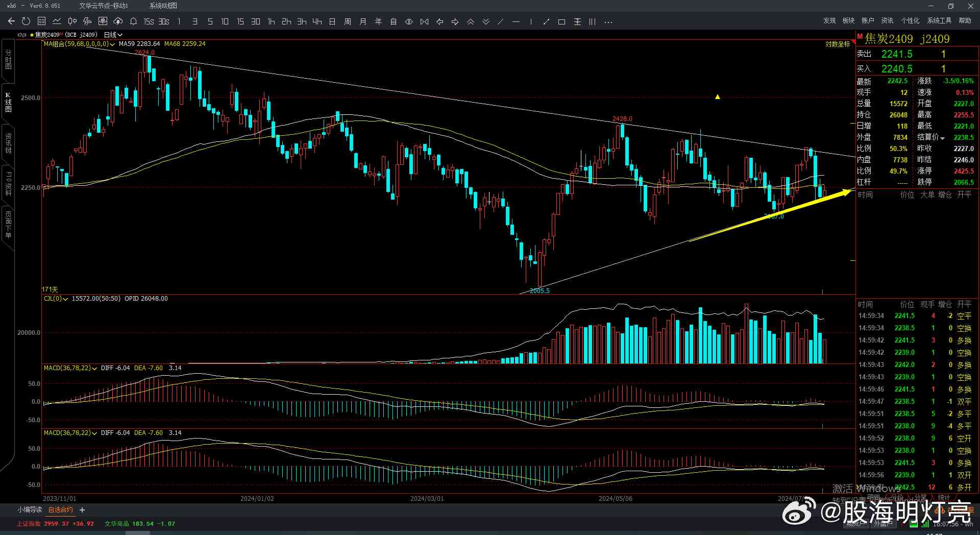Click the add tab plus button
Screen dimensions: 980x535
click(82, 509)
